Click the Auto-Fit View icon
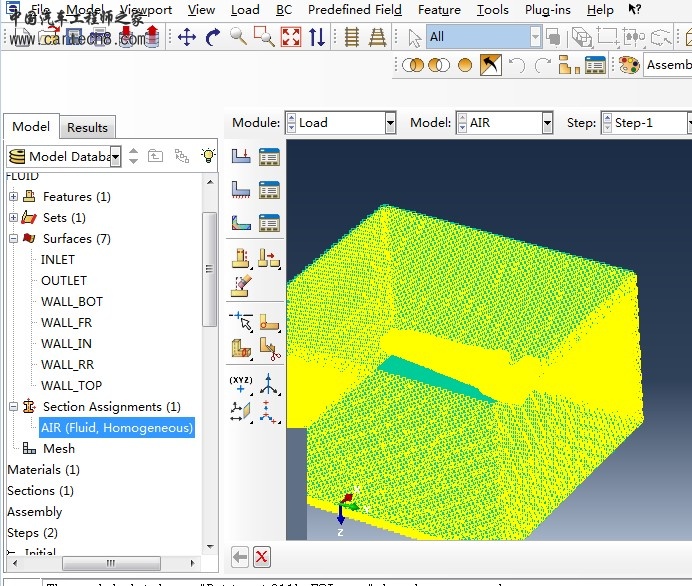Viewport: 692px width, 586px height. coord(291,37)
